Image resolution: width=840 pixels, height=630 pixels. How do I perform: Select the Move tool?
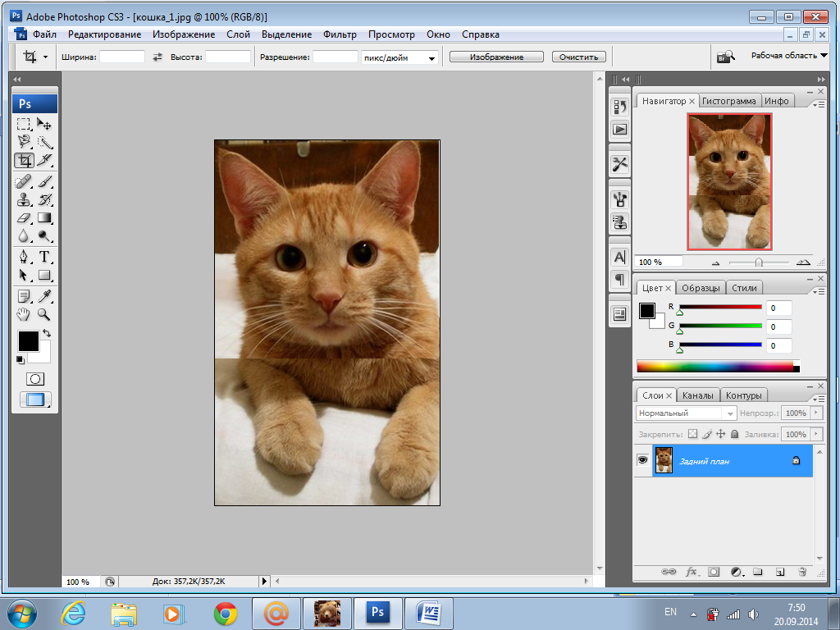pyautogui.click(x=44, y=125)
